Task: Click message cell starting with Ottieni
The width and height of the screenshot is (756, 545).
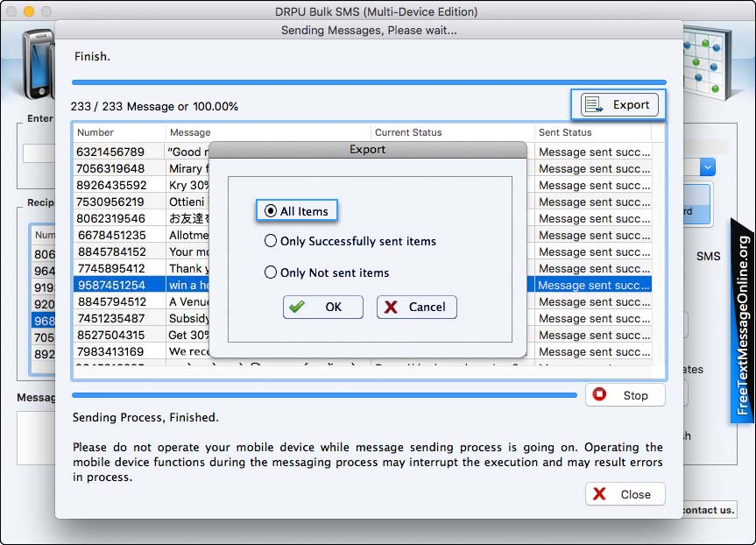Action: [x=188, y=202]
